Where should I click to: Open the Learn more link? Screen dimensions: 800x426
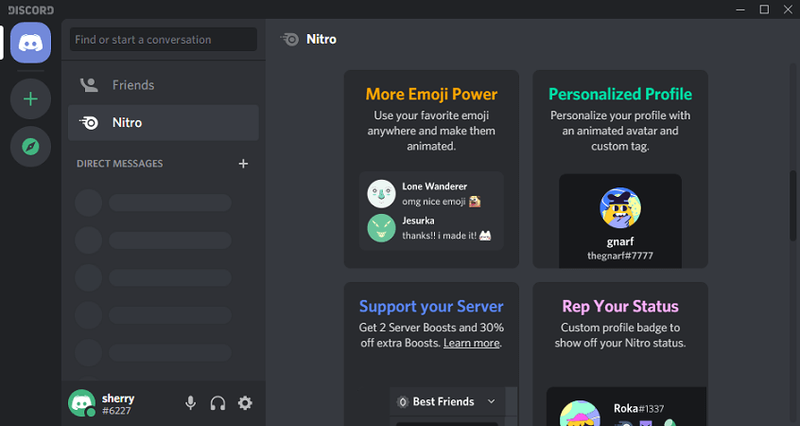click(x=471, y=343)
